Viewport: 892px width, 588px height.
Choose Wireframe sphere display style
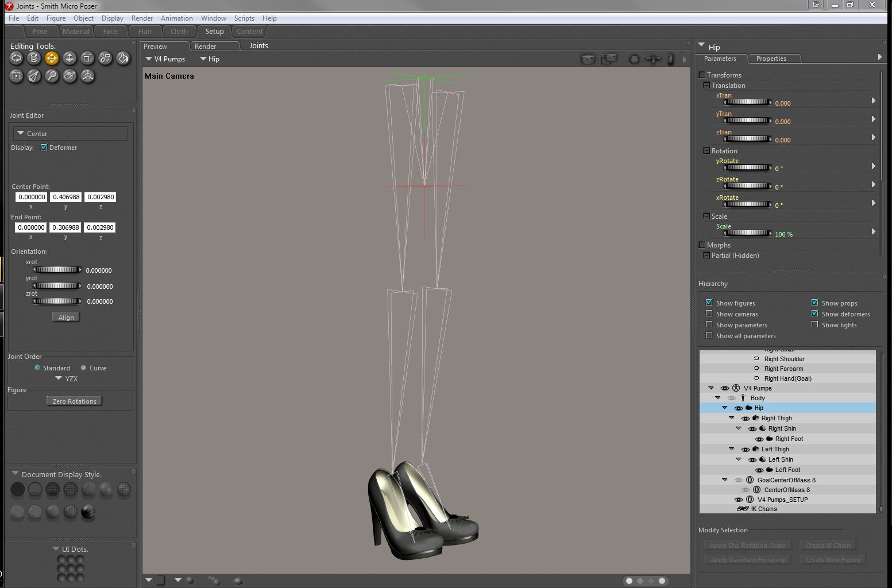coord(53,489)
